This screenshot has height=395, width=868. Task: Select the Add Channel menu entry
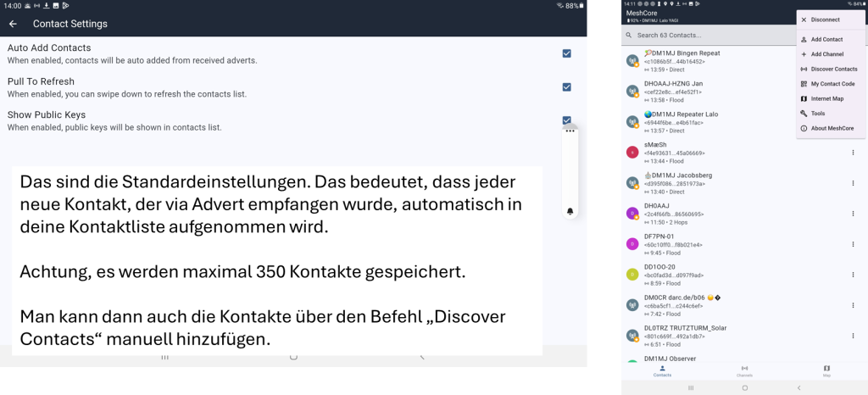tap(826, 54)
